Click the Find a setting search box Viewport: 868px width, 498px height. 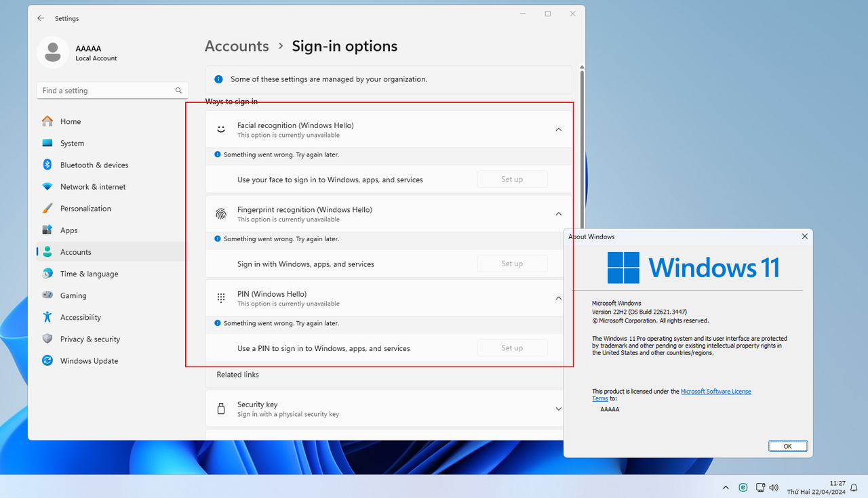113,90
